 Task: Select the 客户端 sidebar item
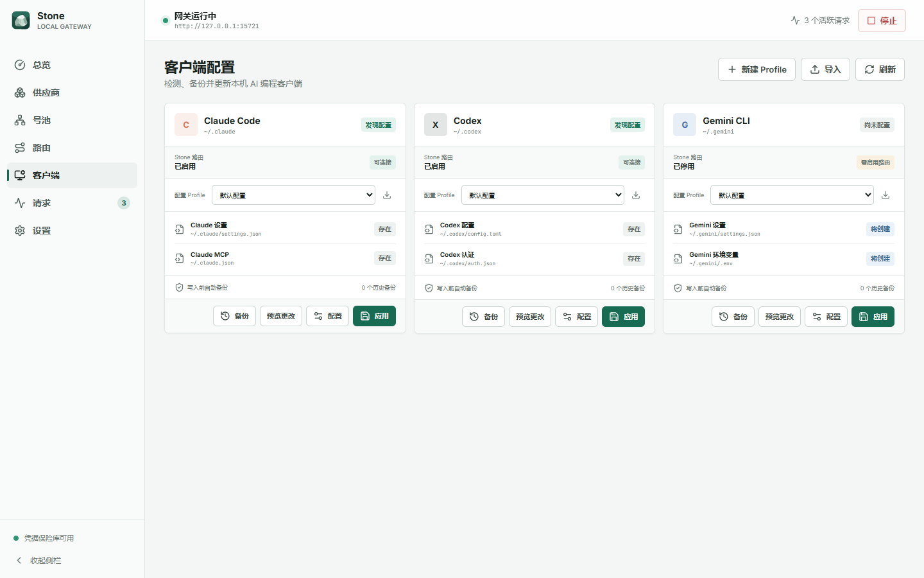point(72,175)
